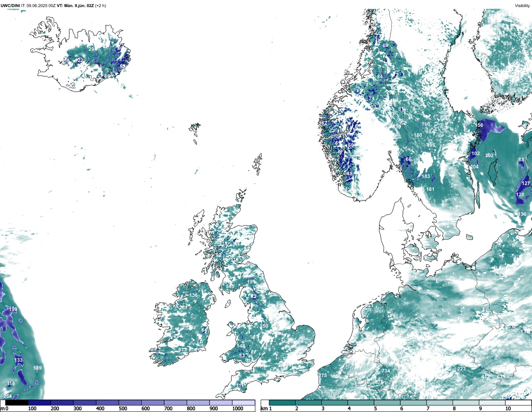Click the '1000' label on metre scale
The height and width of the screenshot is (412, 532).
(x=238, y=409)
